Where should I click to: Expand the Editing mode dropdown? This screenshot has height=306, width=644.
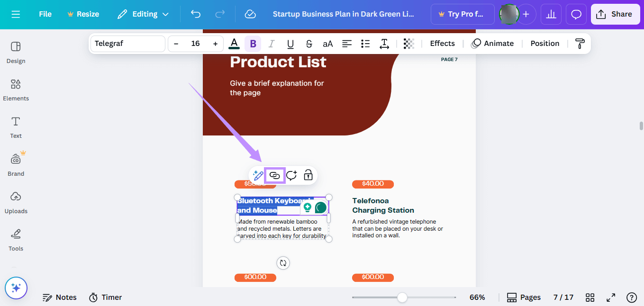pyautogui.click(x=143, y=14)
